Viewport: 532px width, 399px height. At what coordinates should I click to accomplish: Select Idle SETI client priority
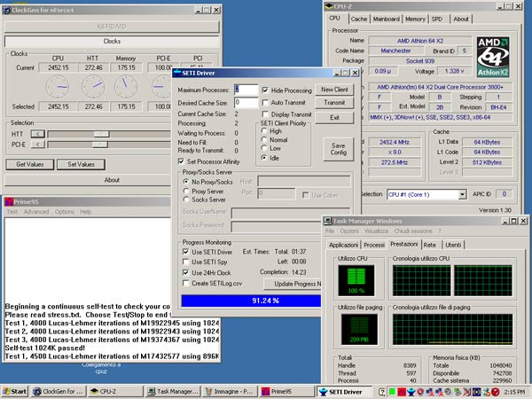264,158
